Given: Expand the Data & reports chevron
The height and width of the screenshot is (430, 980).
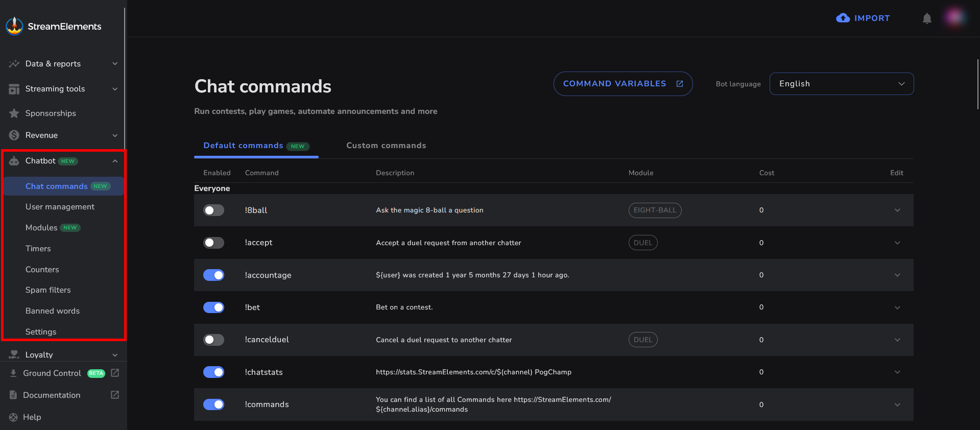Looking at the screenshot, I should (115, 64).
